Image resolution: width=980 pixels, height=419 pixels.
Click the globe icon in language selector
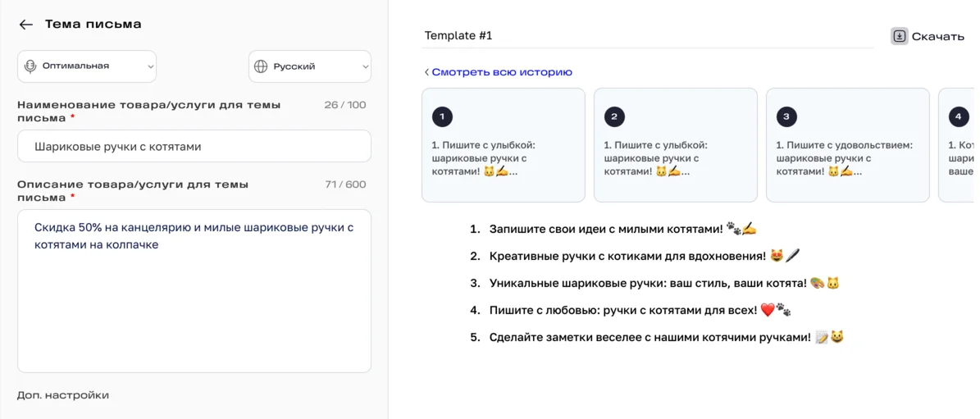[261, 66]
